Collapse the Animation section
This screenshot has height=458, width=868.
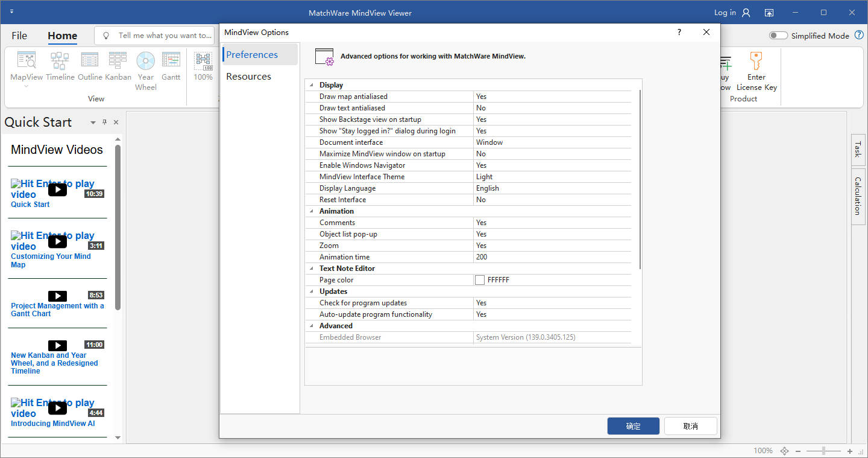[312, 211]
